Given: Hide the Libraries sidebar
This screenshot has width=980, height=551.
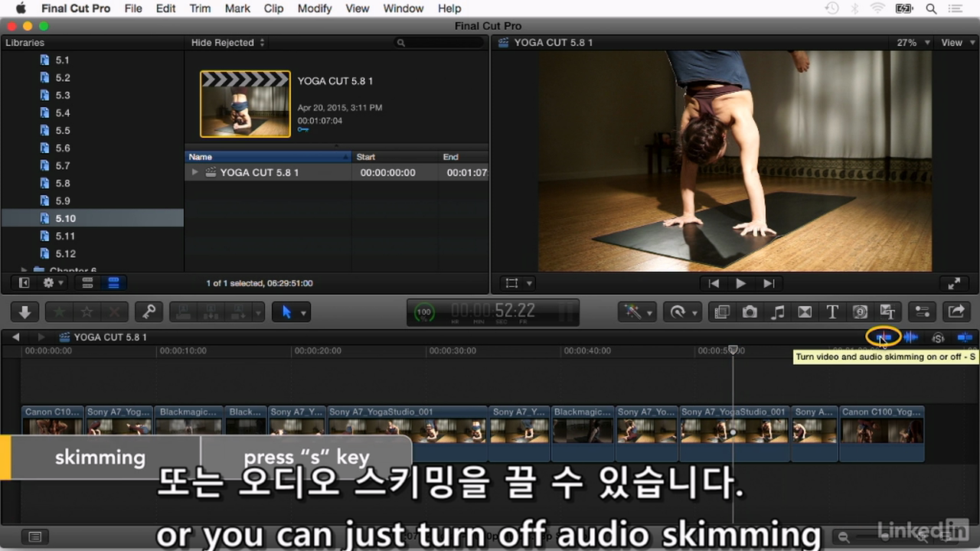Looking at the screenshot, I should [24, 283].
